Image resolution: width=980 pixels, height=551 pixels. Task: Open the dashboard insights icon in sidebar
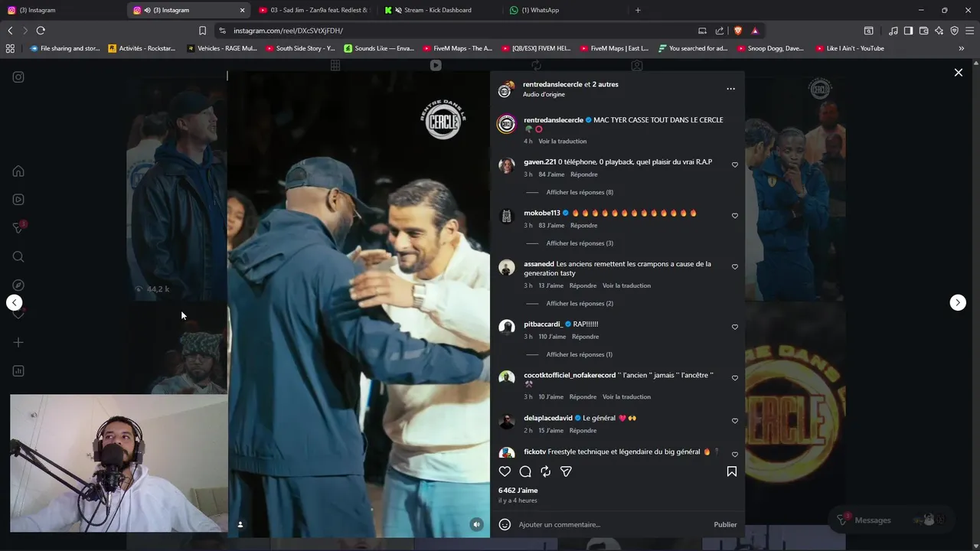pos(18,371)
